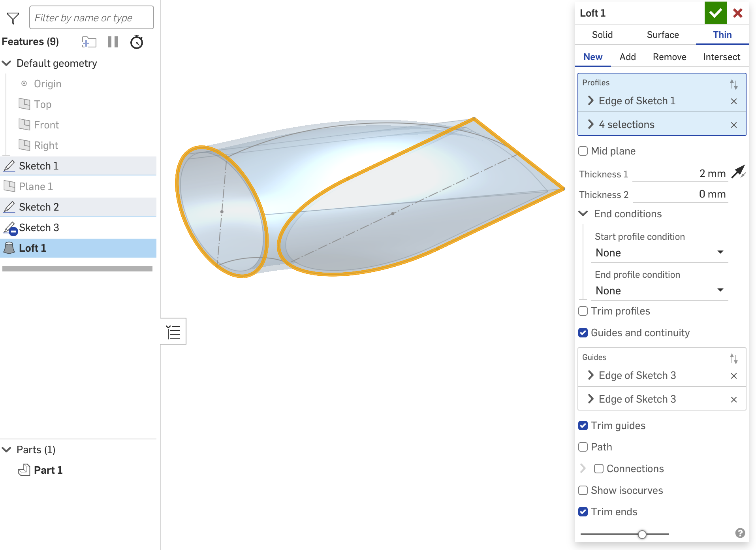Collapse the Default geometry group
The height and width of the screenshot is (550, 756).
[x=7, y=63]
